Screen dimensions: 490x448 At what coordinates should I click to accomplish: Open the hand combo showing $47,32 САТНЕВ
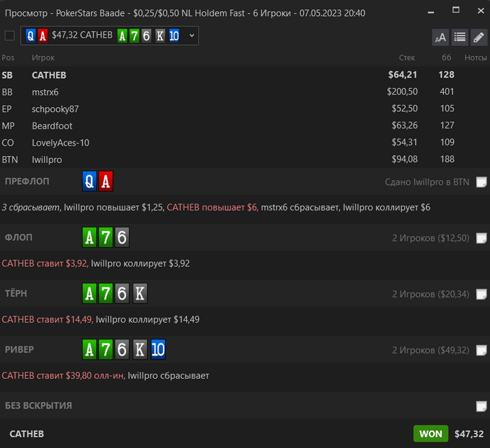(109, 36)
